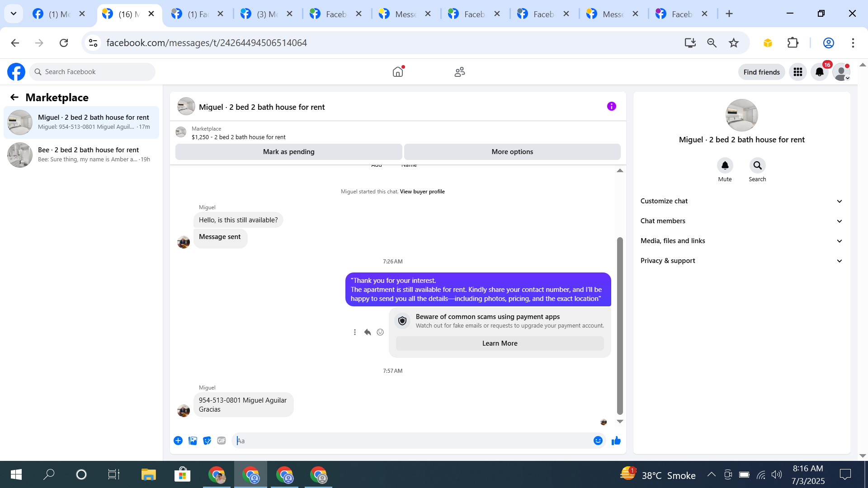Attach a photo using the image icon
The height and width of the screenshot is (488, 868).
tap(193, 441)
